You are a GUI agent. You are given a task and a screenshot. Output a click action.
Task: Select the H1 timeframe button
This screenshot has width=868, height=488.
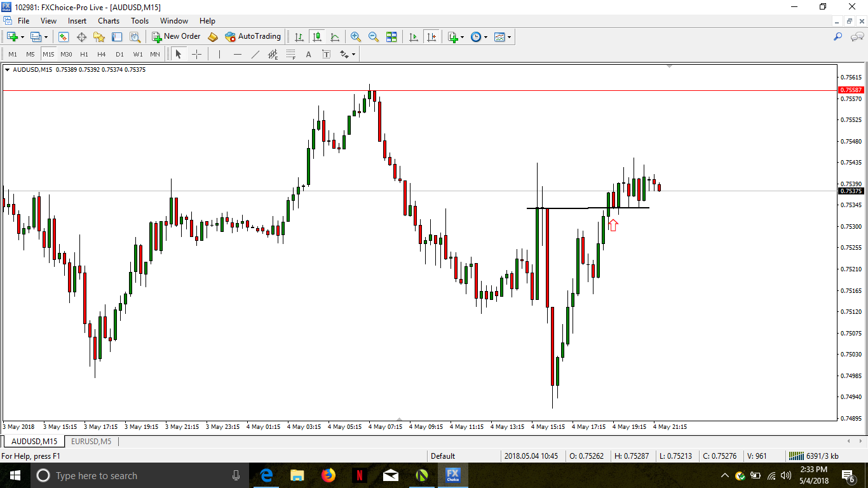tap(84, 55)
